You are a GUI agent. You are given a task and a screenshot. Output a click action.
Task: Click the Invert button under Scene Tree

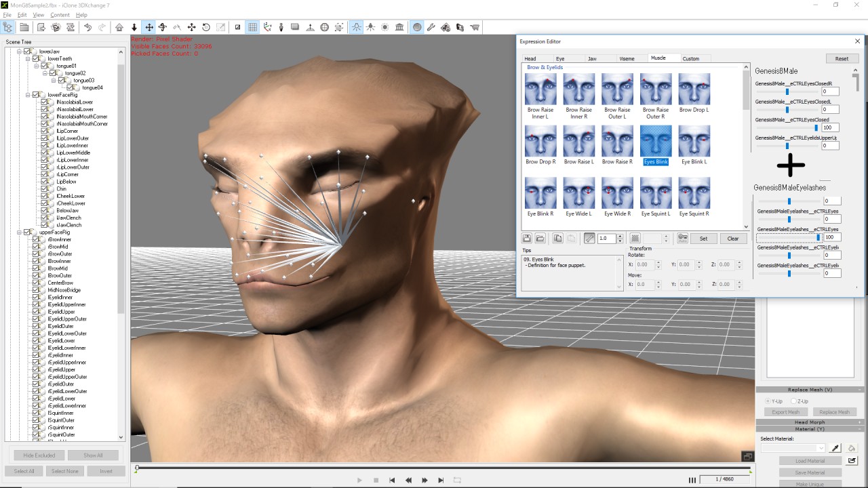[106, 471]
